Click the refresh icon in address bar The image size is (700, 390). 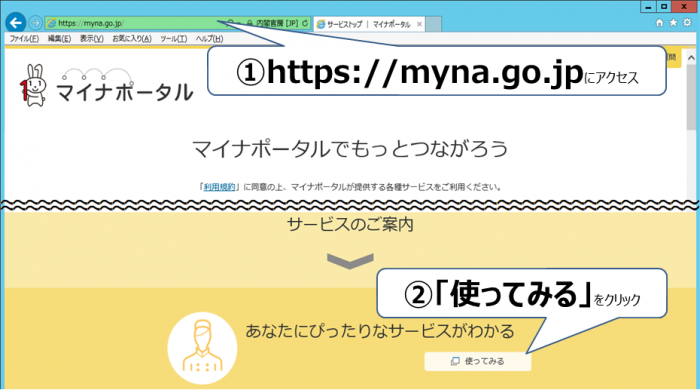[x=305, y=23]
